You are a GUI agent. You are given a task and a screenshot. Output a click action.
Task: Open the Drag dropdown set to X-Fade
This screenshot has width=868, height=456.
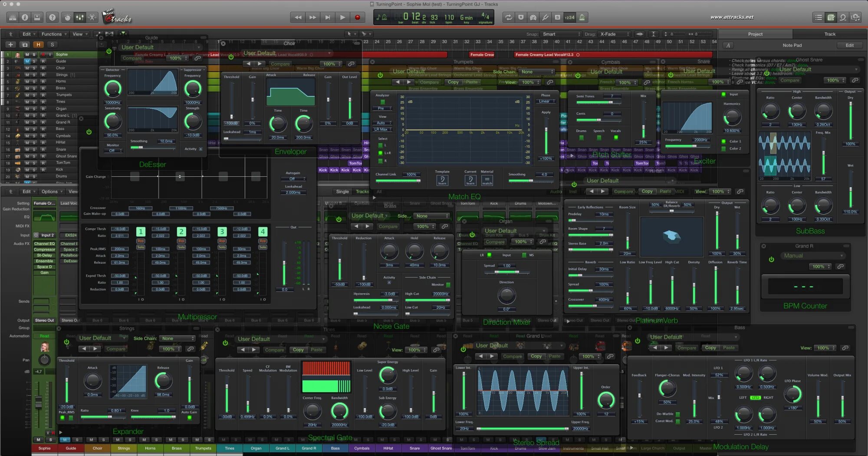tap(615, 34)
